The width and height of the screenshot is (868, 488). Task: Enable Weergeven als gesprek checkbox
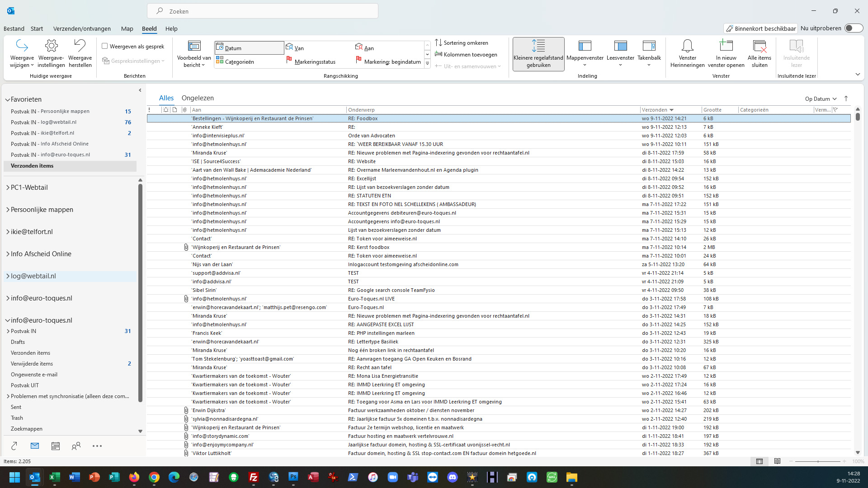pos(105,46)
